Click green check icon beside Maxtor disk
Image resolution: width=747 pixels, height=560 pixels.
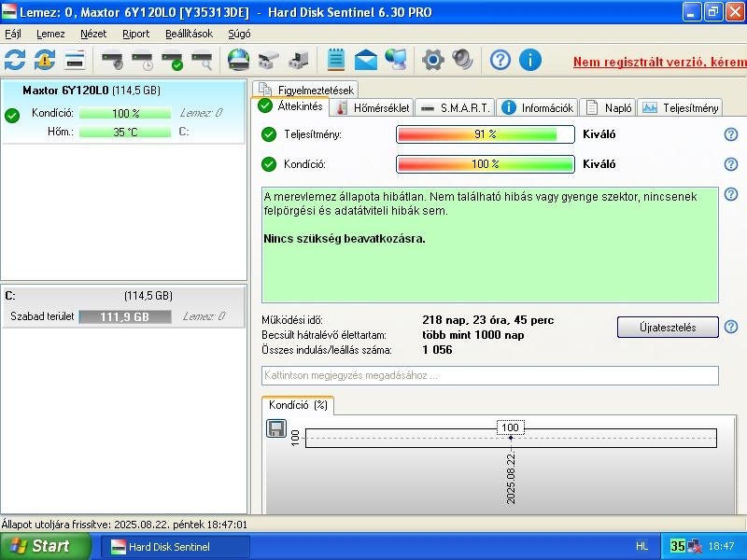pos(12,115)
